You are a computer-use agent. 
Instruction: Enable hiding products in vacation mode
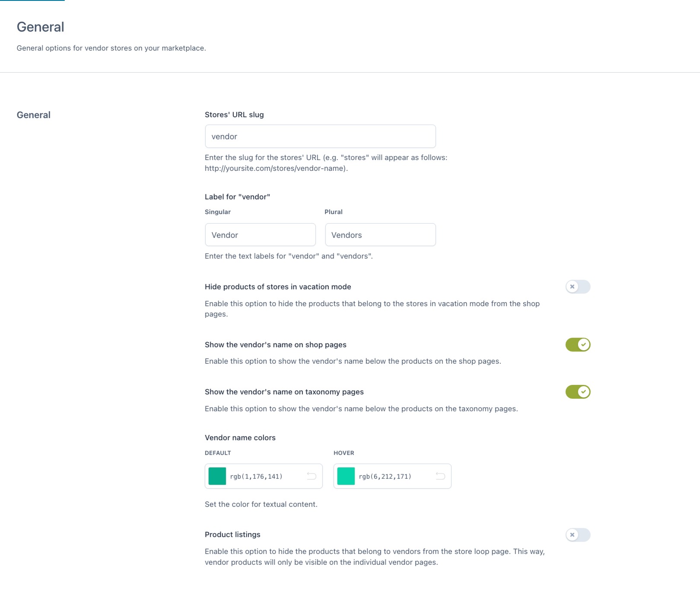coord(578,287)
